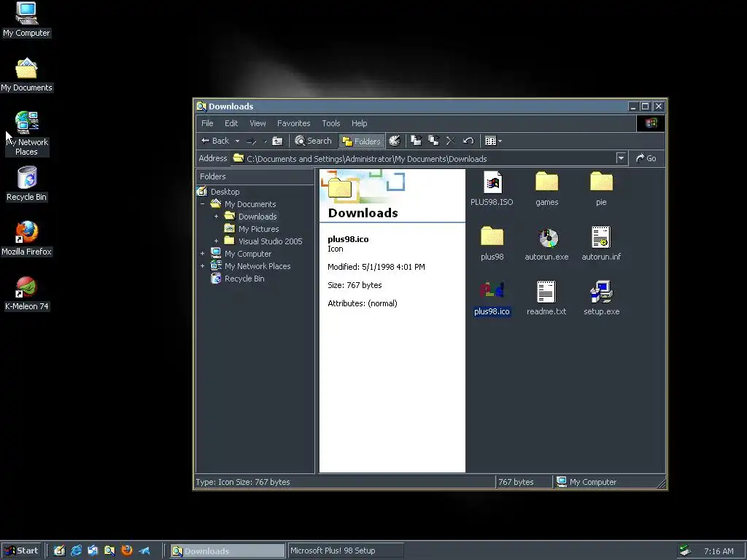Expand the address bar dropdown arrow
The width and height of the screenshot is (747, 560).
point(621,158)
